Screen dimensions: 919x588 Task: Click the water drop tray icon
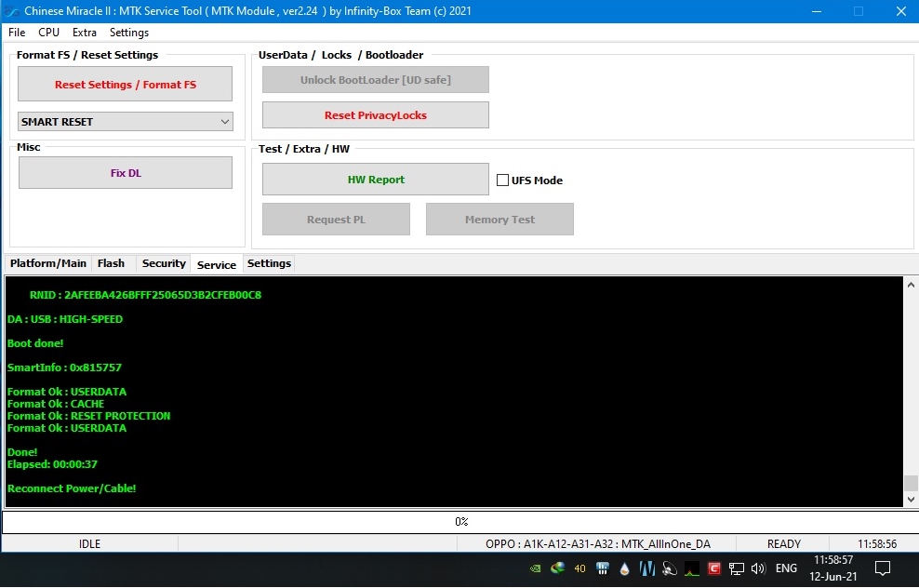(x=625, y=568)
